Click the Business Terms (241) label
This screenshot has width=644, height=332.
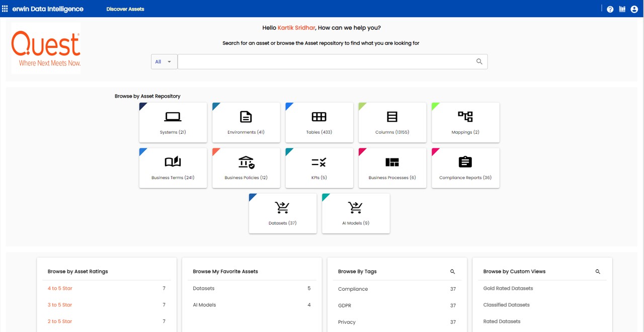173,178
